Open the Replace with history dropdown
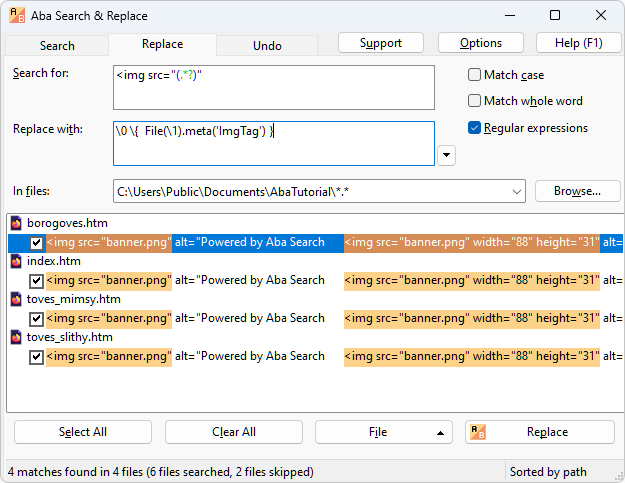This screenshot has height=483, width=625. 447,155
